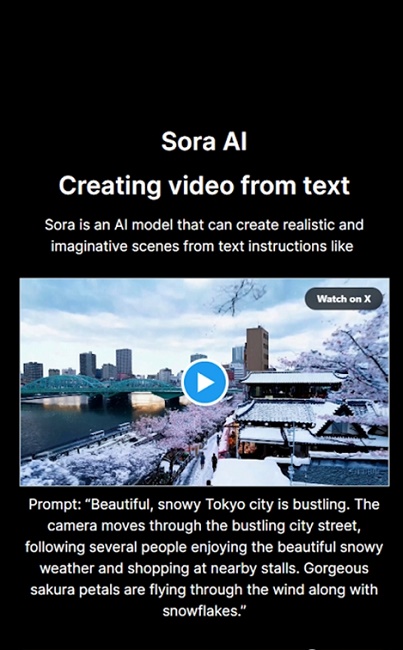Image resolution: width=403 pixels, height=650 pixels.
Task: Click the Creating video from text title
Action: 204,185
